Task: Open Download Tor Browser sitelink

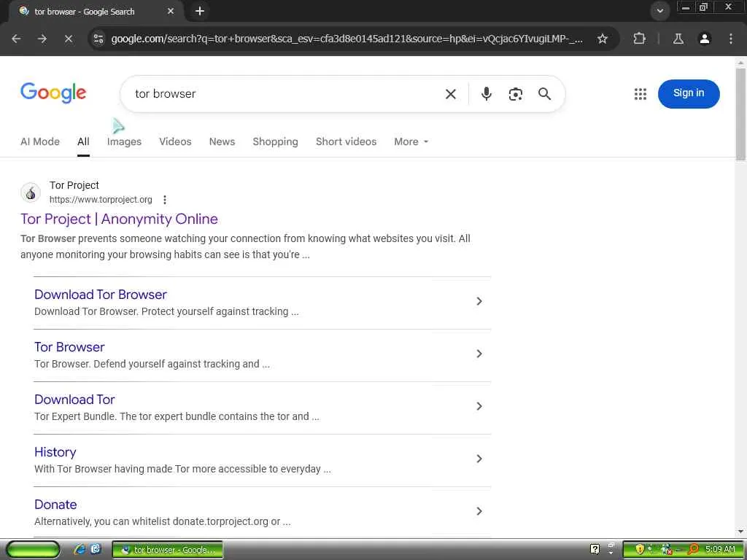Action: pyautogui.click(x=101, y=295)
